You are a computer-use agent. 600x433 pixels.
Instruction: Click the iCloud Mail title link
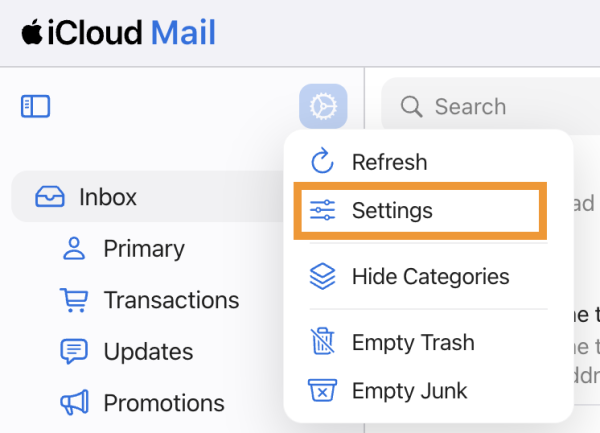tap(119, 32)
